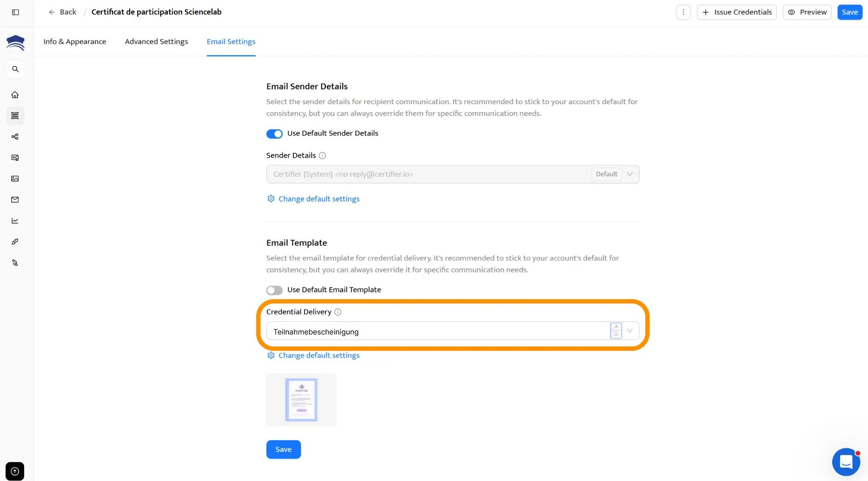Open the certificate preview thumbnail

point(301,399)
